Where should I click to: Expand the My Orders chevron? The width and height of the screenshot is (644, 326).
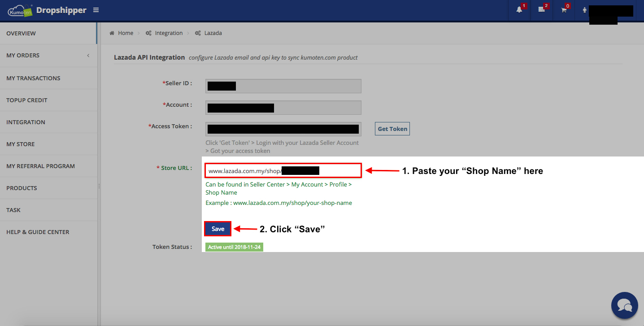pos(88,56)
